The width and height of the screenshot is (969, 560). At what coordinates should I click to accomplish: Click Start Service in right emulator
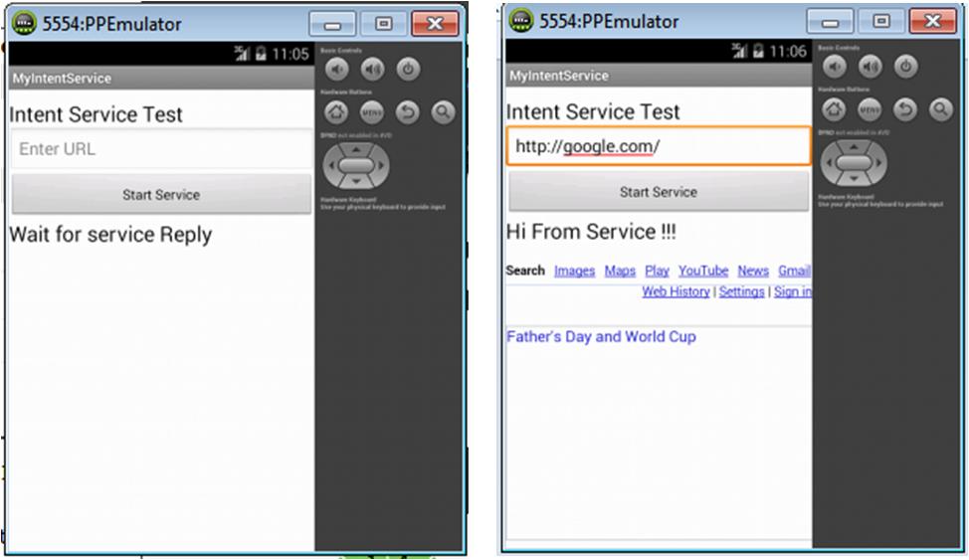(659, 192)
